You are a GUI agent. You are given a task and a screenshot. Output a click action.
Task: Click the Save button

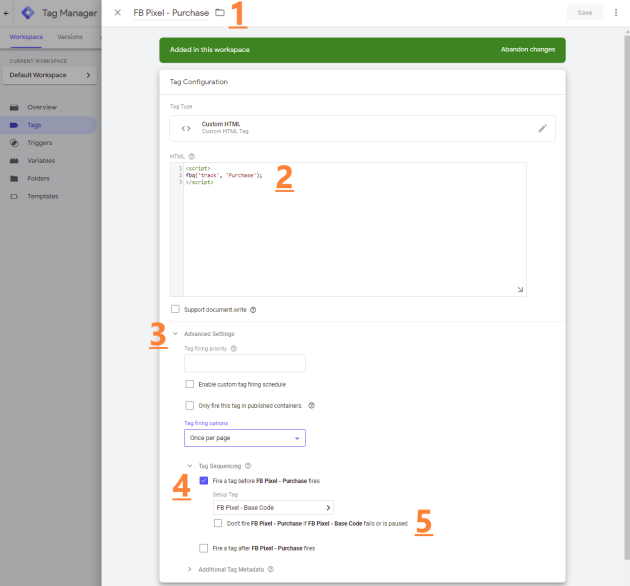point(585,13)
